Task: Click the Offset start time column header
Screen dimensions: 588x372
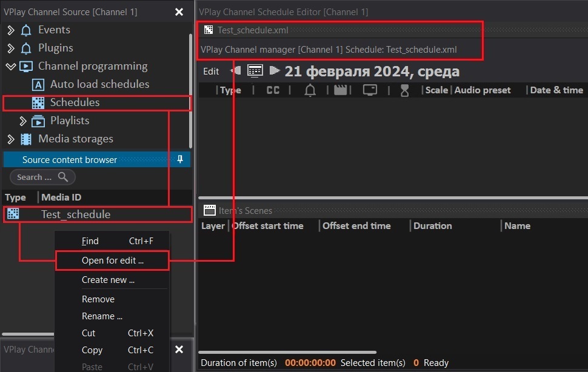Action: point(268,226)
